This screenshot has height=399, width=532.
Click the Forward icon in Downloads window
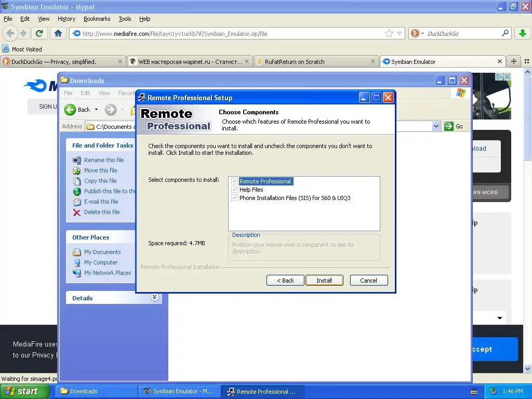coord(111,110)
